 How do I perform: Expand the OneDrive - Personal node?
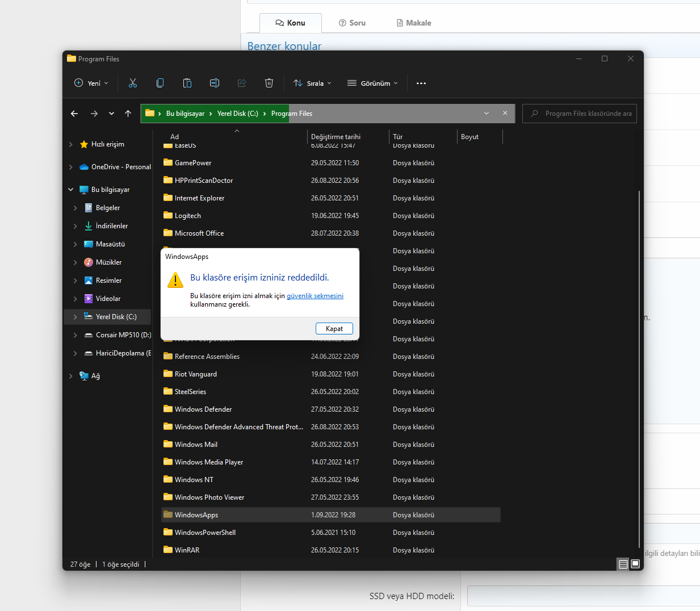pyautogui.click(x=71, y=167)
